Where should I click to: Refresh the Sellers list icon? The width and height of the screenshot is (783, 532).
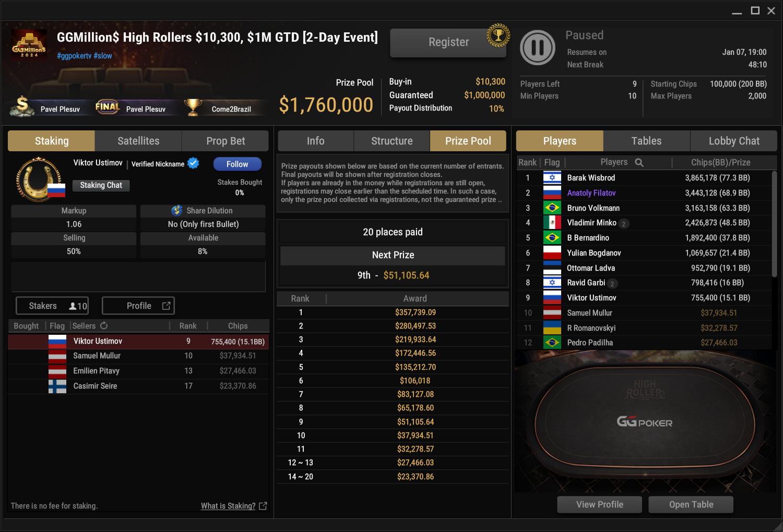(x=104, y=325)
